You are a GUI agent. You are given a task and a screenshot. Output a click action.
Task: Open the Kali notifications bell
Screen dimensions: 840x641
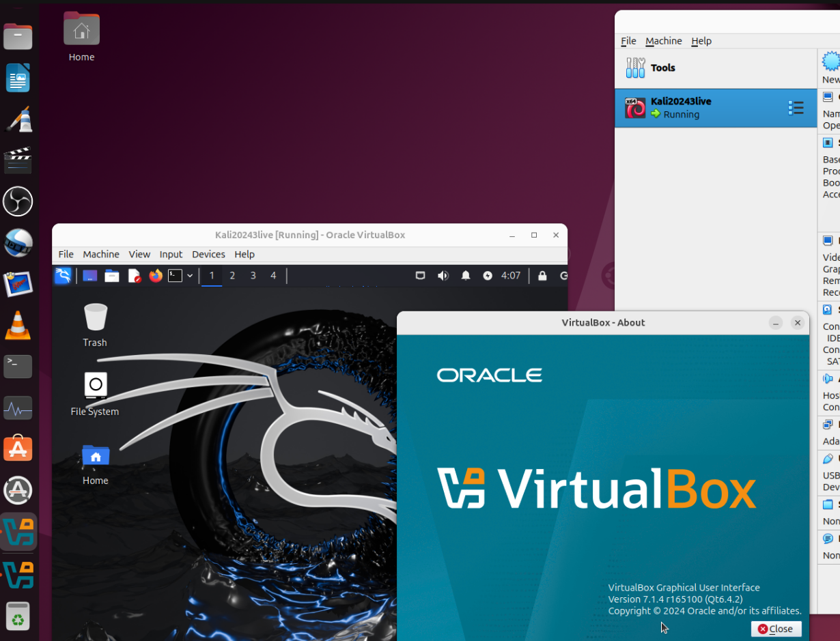click(466, 276)
